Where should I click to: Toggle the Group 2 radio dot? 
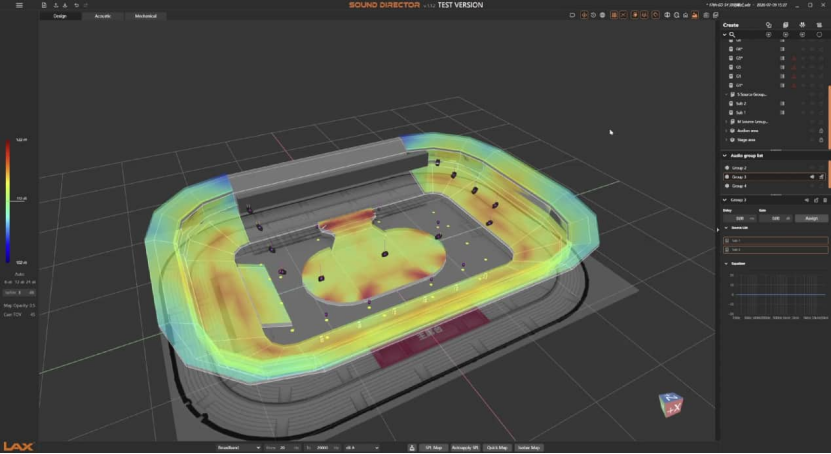[x=727, y=168]
